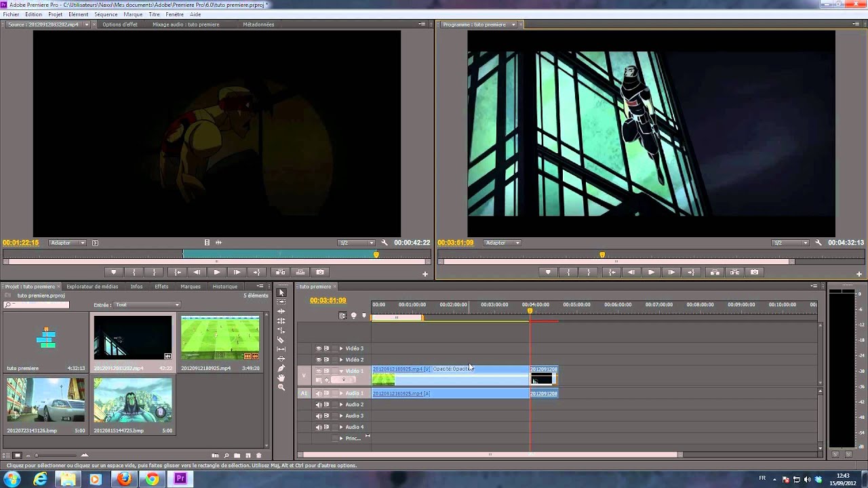Viewport: 868px width, 488px height.
Task: Step forward one frame in Program monitor
Action: coord(671,272)
